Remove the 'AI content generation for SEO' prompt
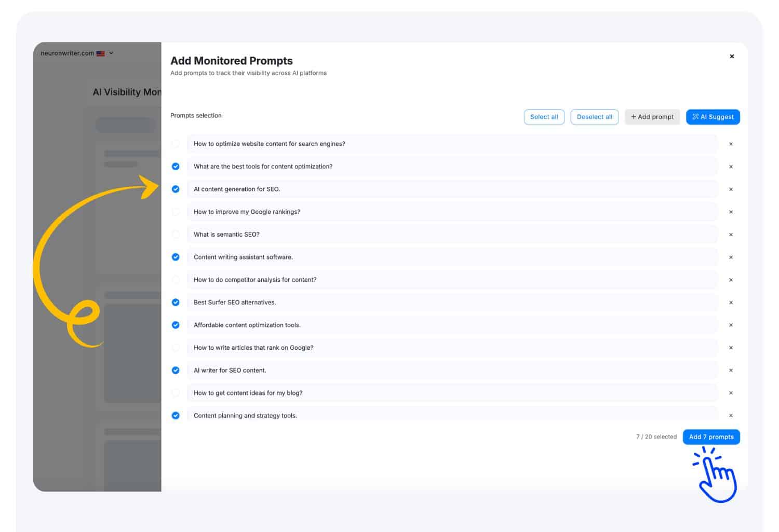This screenshot has height=532, width=779. [731, 189]
